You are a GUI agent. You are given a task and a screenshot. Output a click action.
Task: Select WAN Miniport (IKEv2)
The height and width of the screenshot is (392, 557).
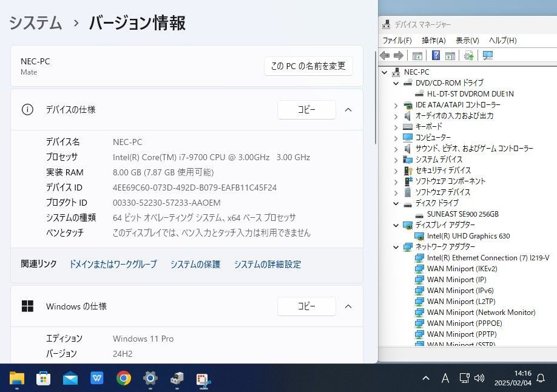pos(462,269)
